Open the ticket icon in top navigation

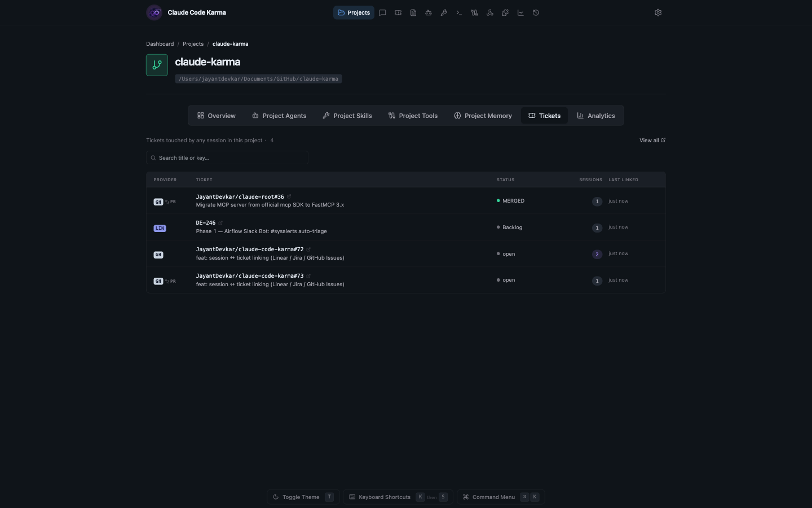[398, 12]
